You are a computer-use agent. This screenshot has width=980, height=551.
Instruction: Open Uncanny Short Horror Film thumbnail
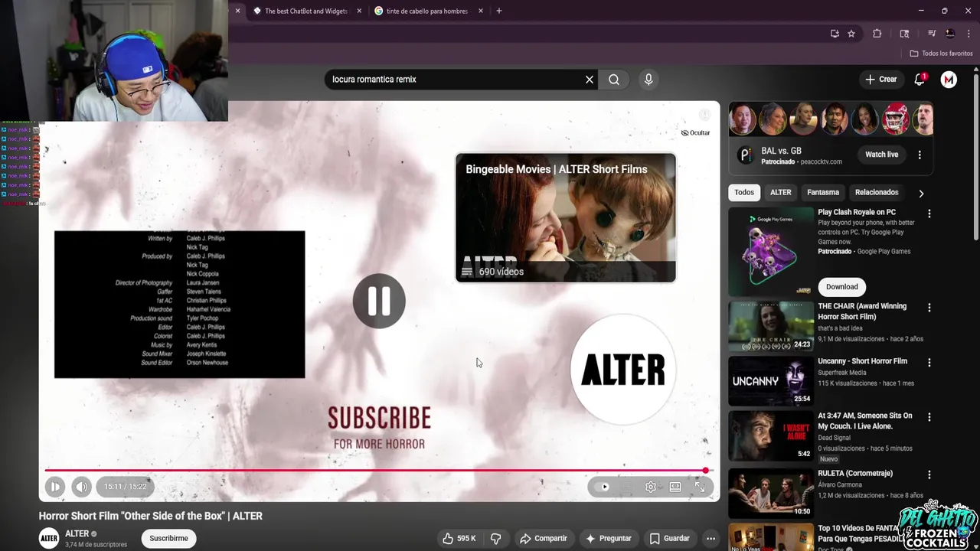pos(771,380)
